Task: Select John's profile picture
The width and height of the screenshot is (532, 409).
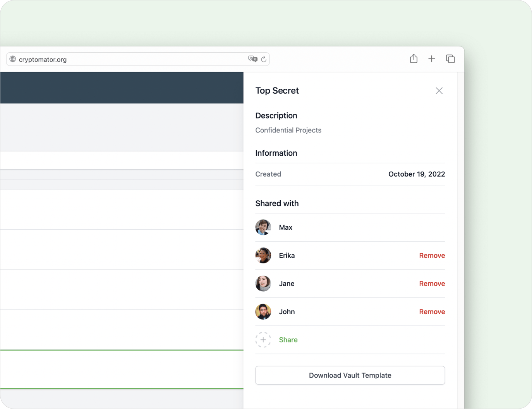Action: [263, 311]
